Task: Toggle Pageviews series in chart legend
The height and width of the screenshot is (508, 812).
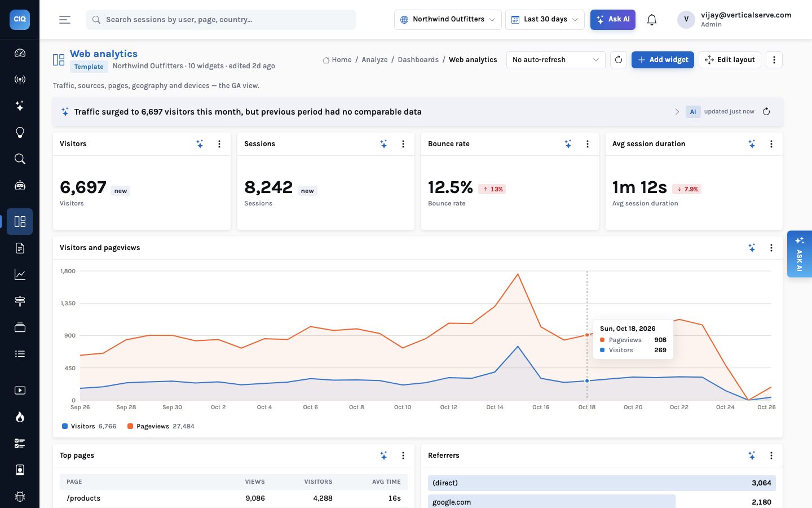Action: point(161,426)
